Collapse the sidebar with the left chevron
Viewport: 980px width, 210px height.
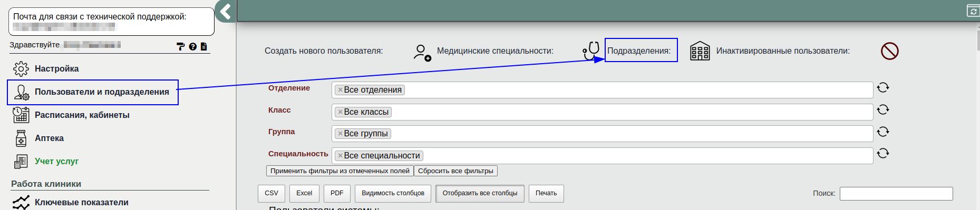[226, 11]
